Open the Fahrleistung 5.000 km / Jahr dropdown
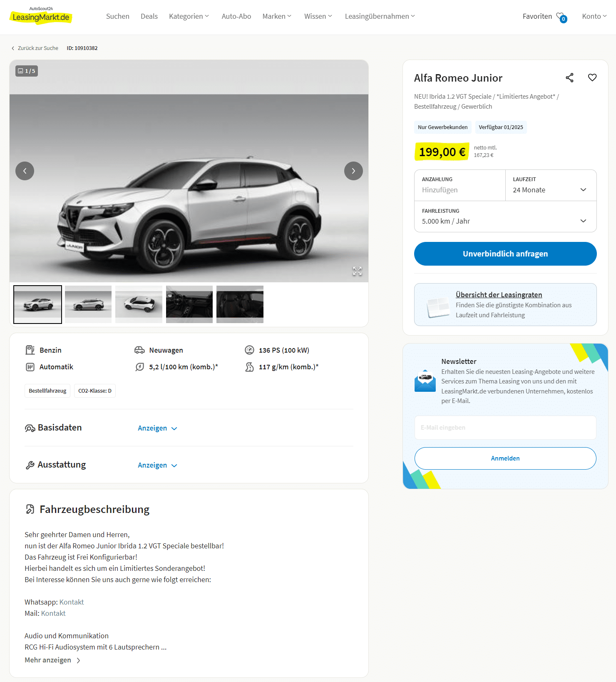Screen dimensions: 616x682 (505, 217)
